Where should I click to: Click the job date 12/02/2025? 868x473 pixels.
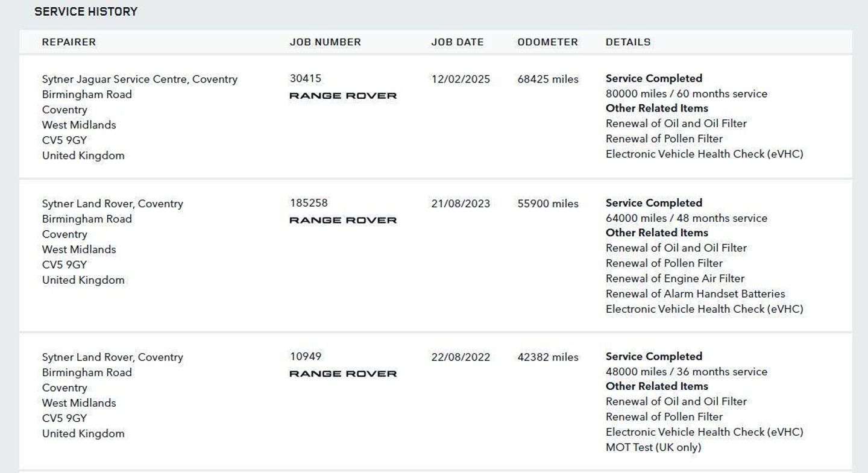461,79
